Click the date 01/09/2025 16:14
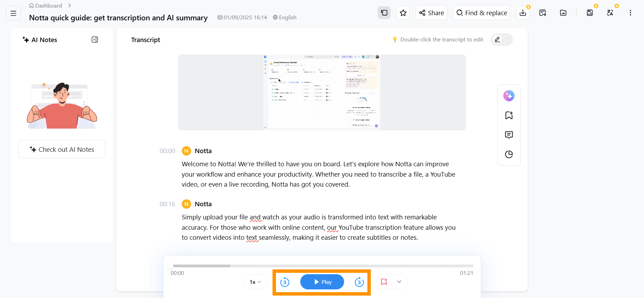The image size is (644, 298). 242,18
